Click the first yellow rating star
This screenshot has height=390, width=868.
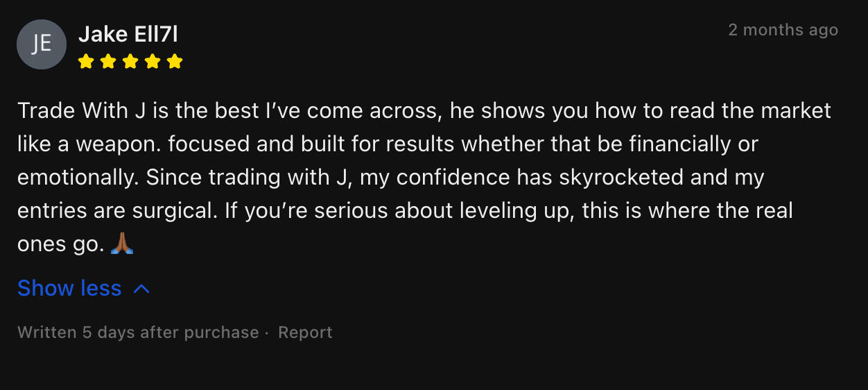86,62
